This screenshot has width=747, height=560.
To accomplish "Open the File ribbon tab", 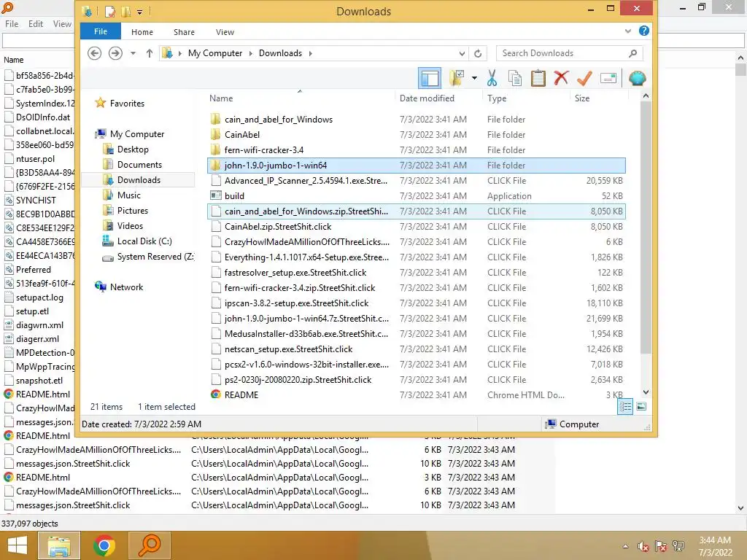I will pyautogui.click(x=101, y=31).
